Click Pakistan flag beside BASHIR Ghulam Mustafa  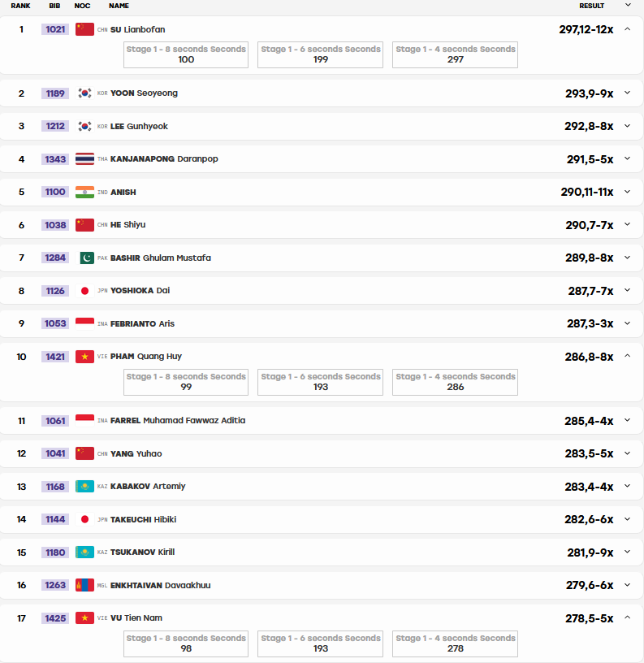(87, 258)
